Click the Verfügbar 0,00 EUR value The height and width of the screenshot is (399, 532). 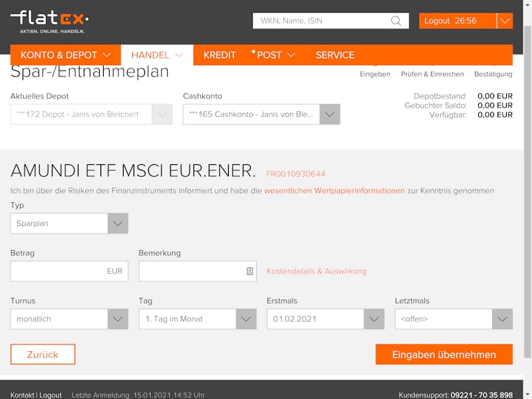pos(495,114)
